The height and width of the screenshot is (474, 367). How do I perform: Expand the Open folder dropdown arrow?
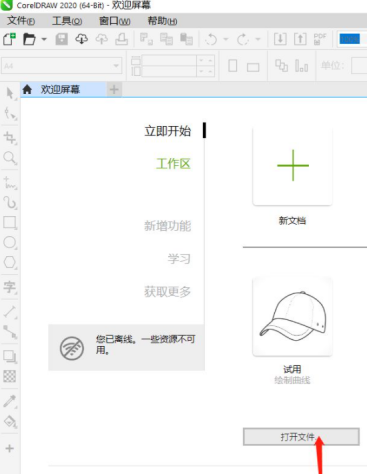point(44,39)
